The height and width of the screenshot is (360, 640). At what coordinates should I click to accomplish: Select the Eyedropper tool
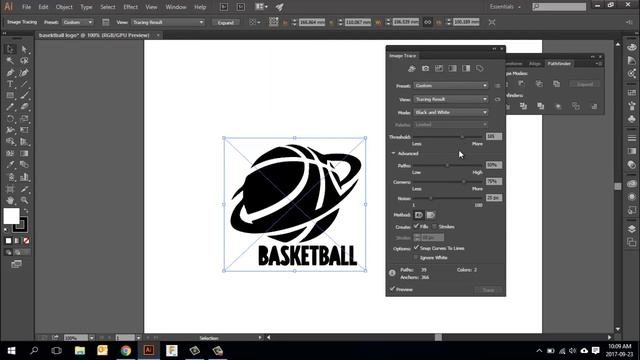click(10, 165)
